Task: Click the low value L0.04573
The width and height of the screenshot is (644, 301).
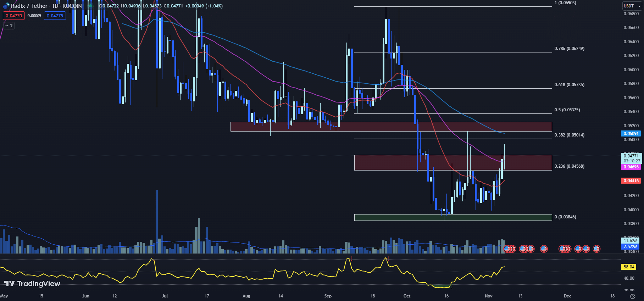Action: pyautogui.click(x=152, y=6)
